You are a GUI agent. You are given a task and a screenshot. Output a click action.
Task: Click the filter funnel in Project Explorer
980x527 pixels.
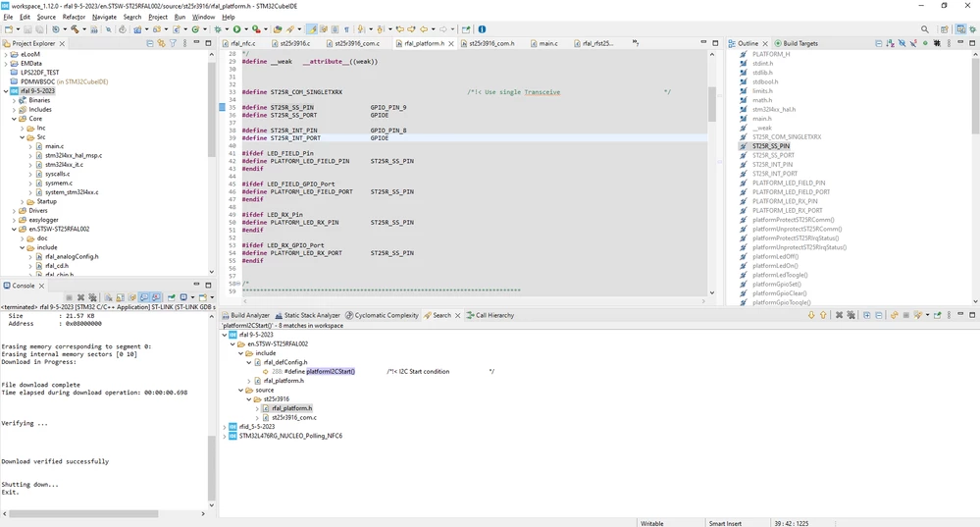[173, 43]
